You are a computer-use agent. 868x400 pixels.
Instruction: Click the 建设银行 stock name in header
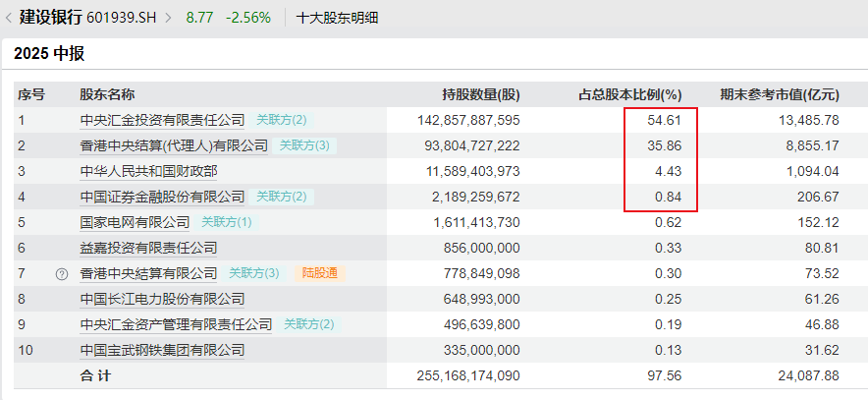[51, 17]
